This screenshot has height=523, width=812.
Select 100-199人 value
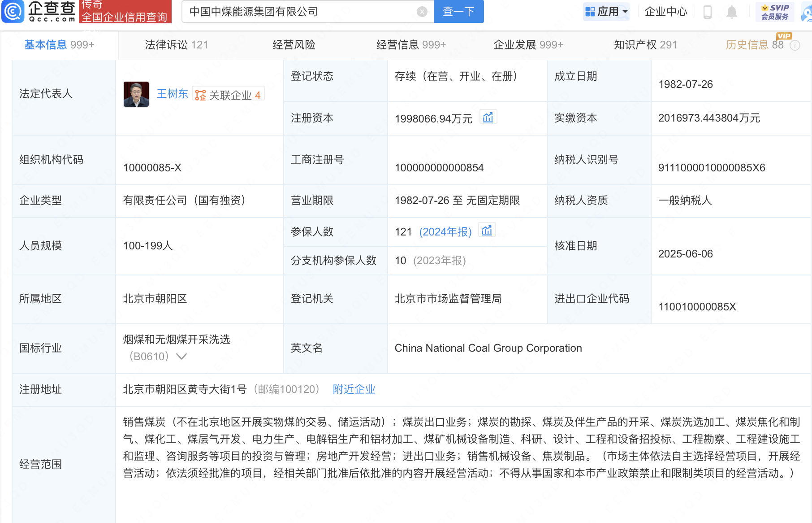coord(148,246)
